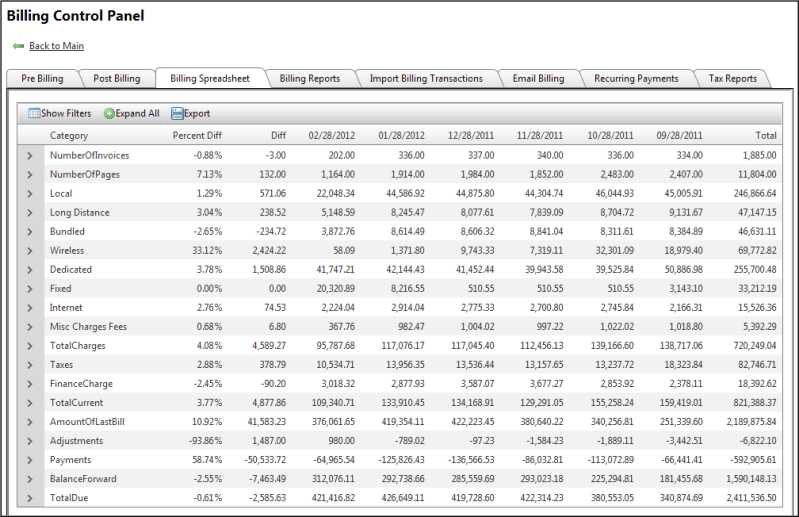This screenshot has width=799, height=517.
Task: Click the Local total 246,866.64
Action: (x=755, y=194)
